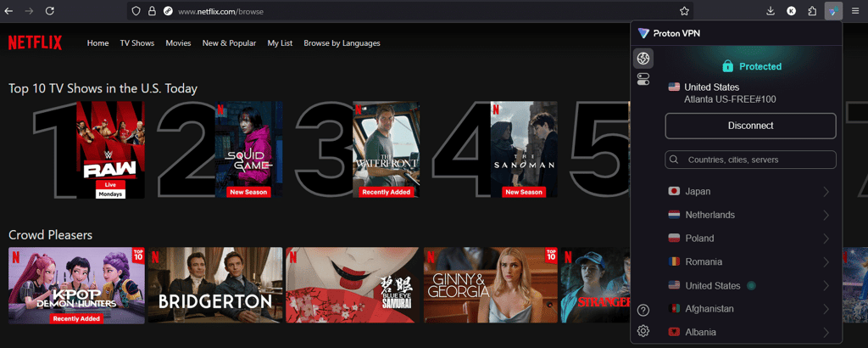This screenshot has height=348, width=868.
Task: Click the browser Forward arrow
Action: click(30, 10)
